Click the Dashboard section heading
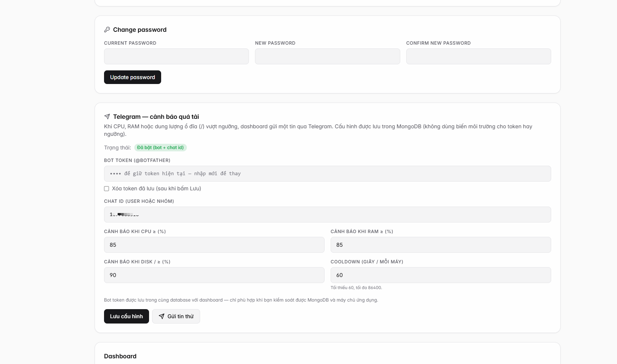This screenshot has height=364, width=617. click(120, 356)
